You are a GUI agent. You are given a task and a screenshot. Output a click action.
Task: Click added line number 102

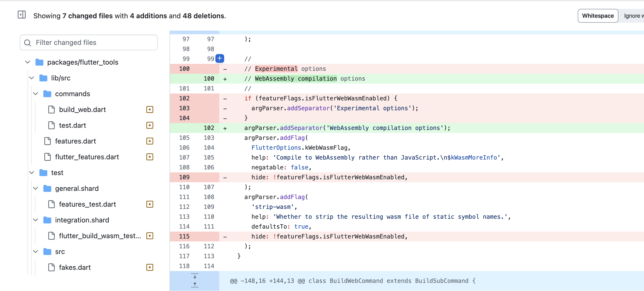[x=209, y=128]
